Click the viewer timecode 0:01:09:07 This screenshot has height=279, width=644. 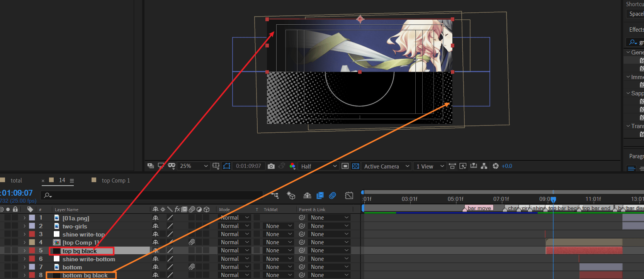coord(248,166)
